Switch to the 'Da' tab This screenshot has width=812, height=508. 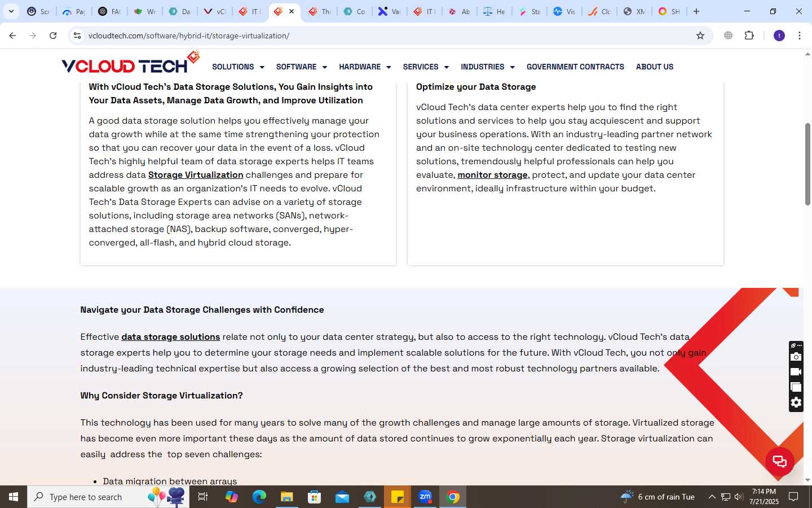(x=180, y=11)
